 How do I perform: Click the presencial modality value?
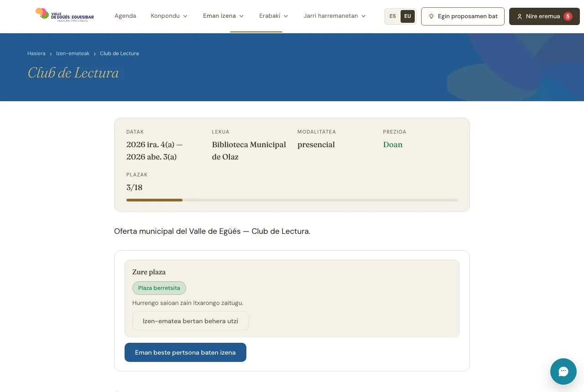pyautogui.click(x=316, y=144)
